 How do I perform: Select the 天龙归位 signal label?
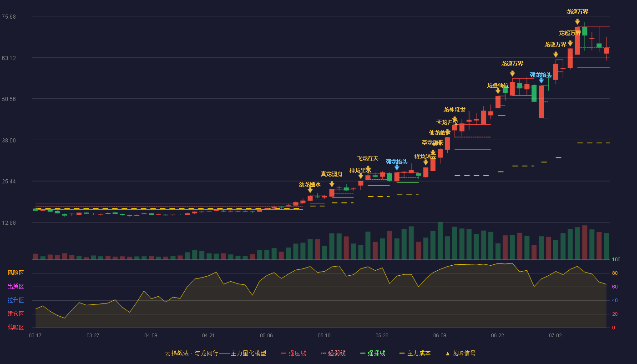447,122
